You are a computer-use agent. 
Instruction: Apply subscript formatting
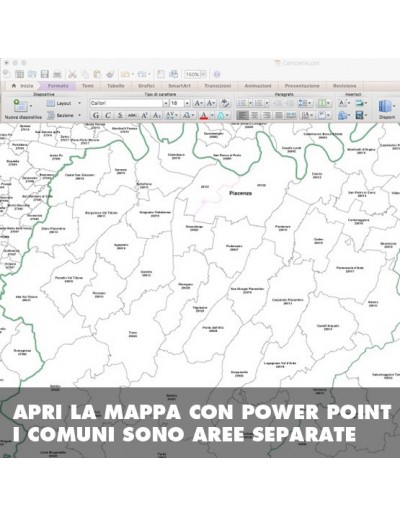[156, 115]
